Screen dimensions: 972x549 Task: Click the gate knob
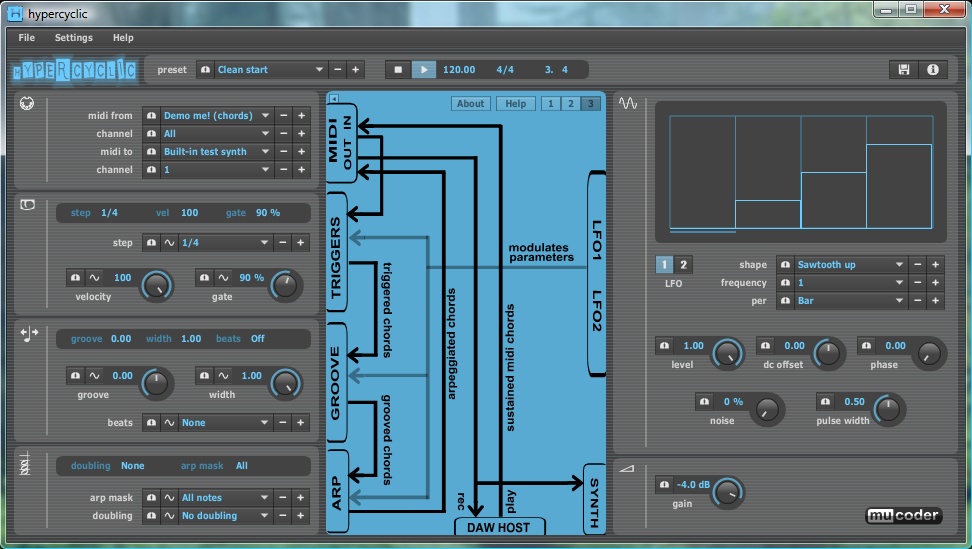coord(285,286)
